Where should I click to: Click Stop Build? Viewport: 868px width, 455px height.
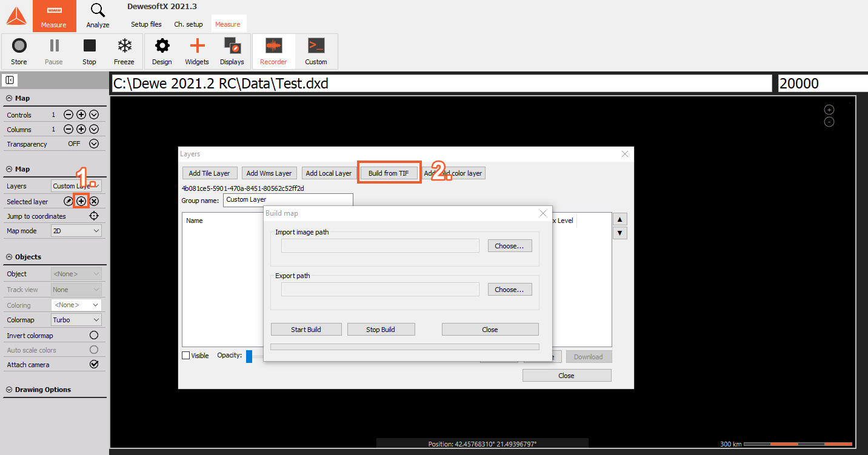[381, 330]
